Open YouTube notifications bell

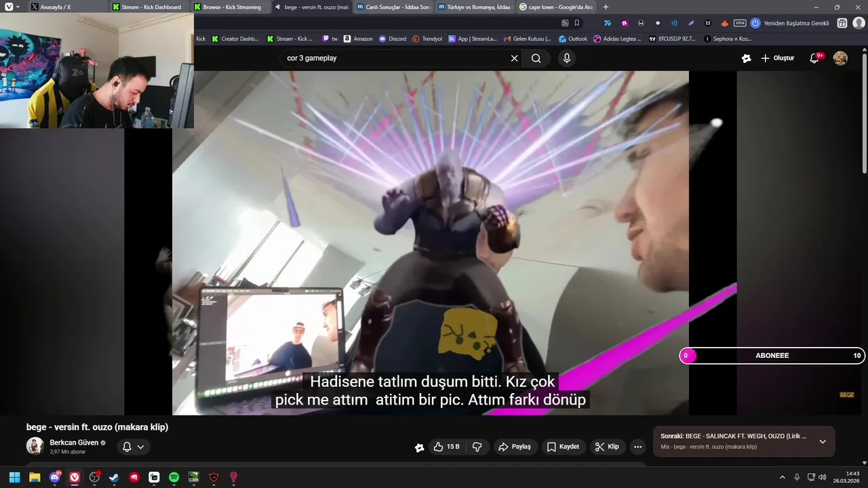815,58
